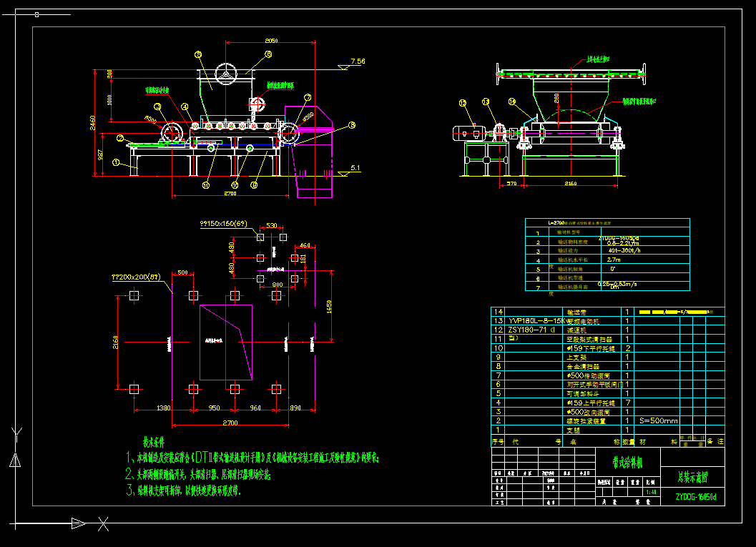This screenshot has width=756, height=547.
Task: Click the 7.56 elevation marker
Action: (x=357, y=62)
